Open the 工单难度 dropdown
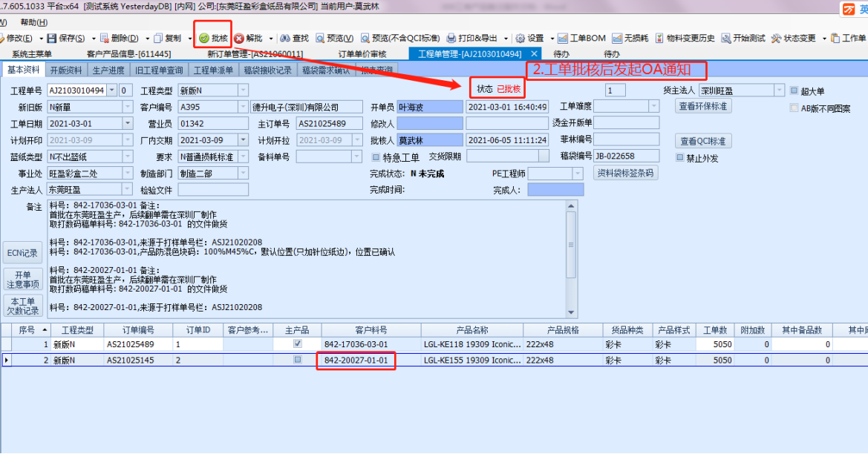This screenshot has height=454, width=868. [653, 106]
